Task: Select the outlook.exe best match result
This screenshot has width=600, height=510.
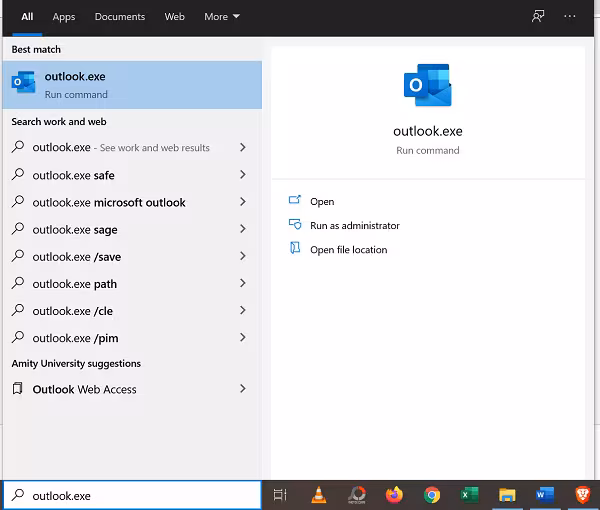Action: click(132, 84)
